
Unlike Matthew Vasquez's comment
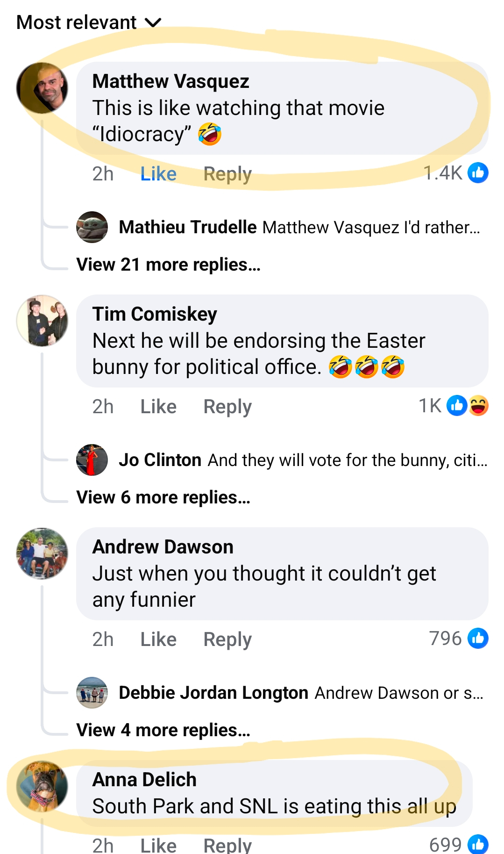click(158, 174)
